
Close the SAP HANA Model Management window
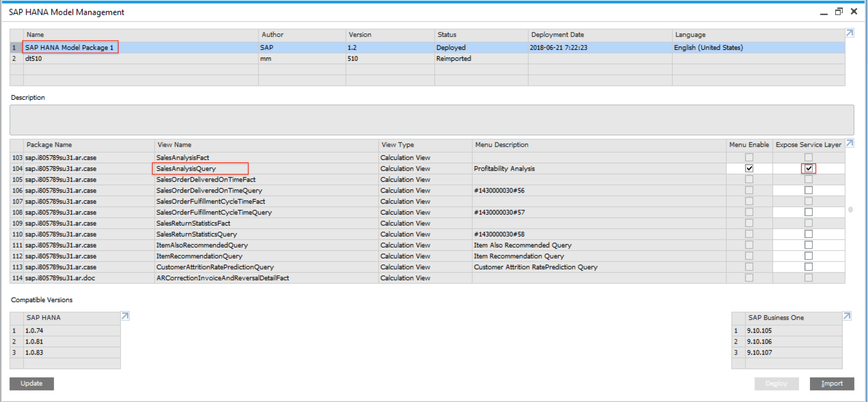(854, 11)
